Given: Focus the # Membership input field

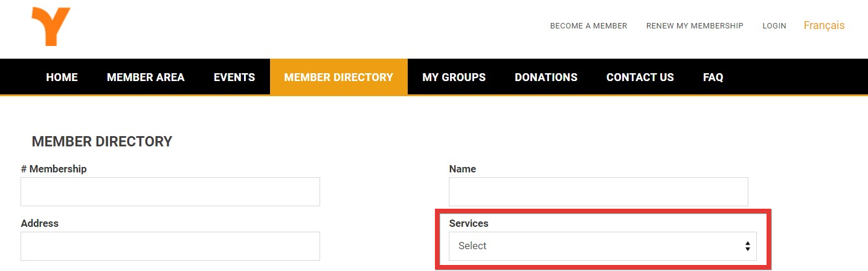Looking at the screenshot, I should 170,192.
